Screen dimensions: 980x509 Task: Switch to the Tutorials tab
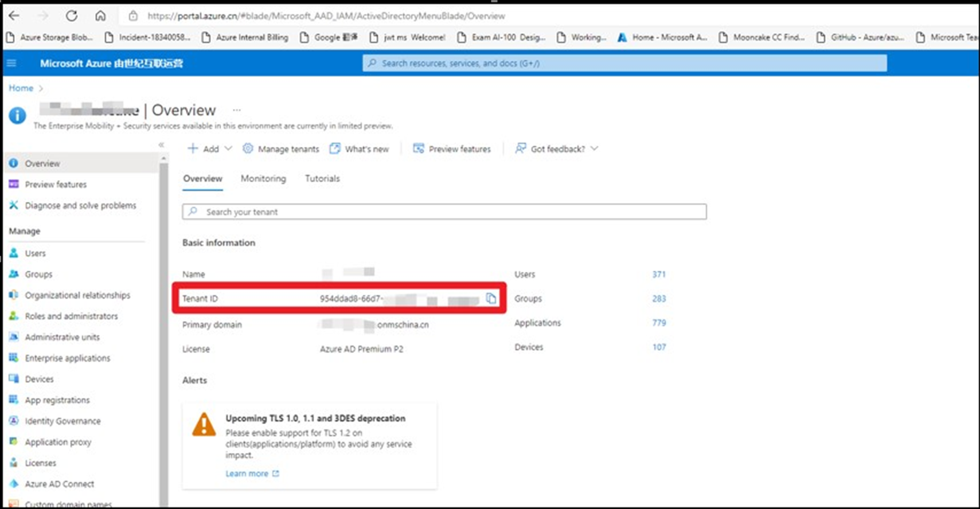click(x=322, y=179)
